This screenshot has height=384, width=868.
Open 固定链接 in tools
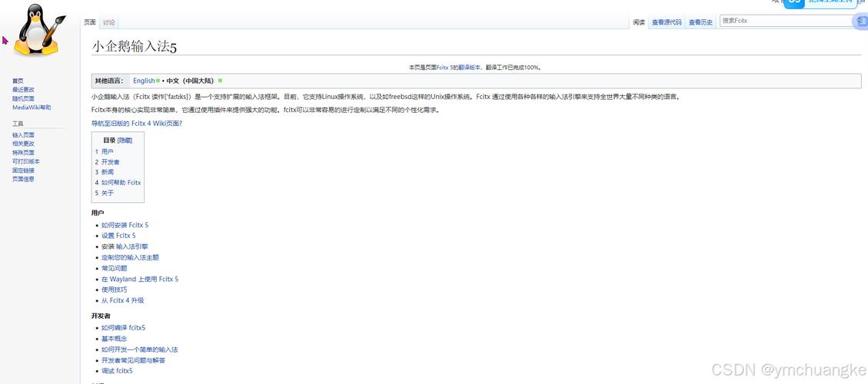pos(23,170)
